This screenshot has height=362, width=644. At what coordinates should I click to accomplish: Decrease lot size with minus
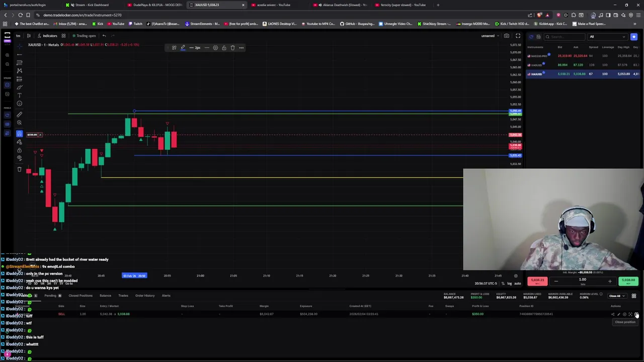(x=556, y=281)
